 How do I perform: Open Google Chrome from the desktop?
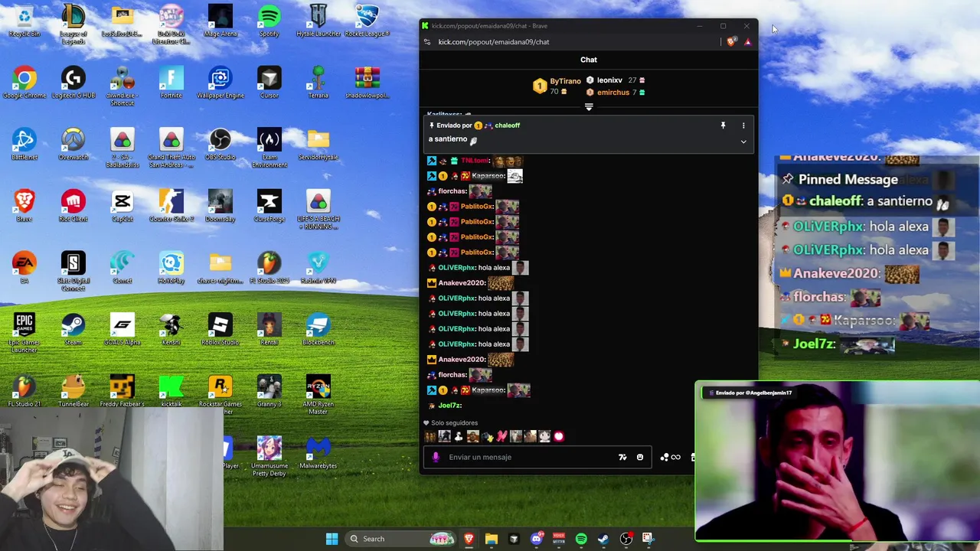24,83
